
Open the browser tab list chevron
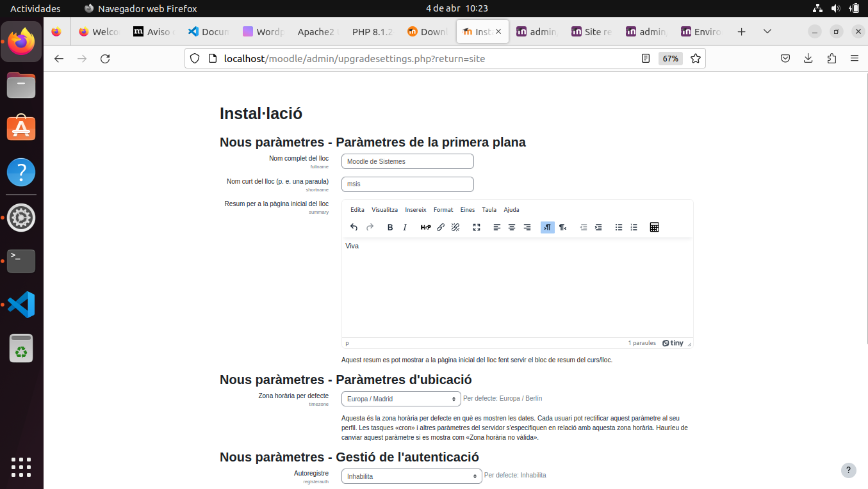tap(766, 31)
